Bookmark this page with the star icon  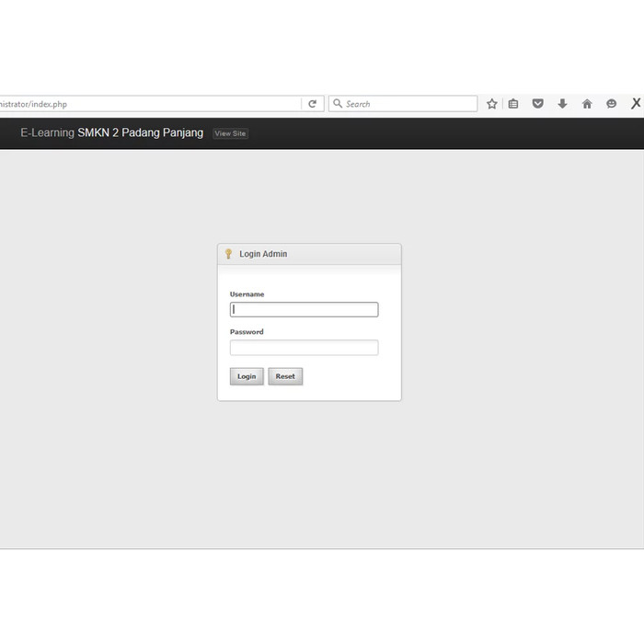click(492, 104)
